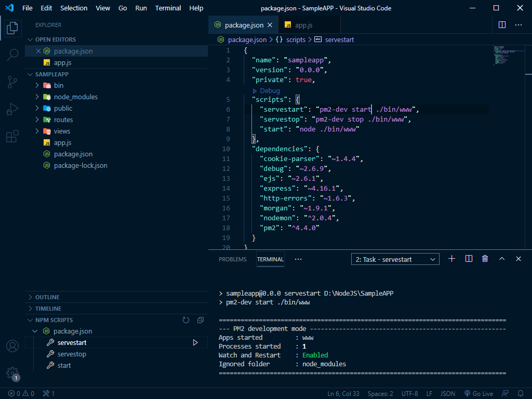This screenshot has width=532, height=399.
Task: Collapse package.json under NPM Scripts
Action: (x=35, y=331)
